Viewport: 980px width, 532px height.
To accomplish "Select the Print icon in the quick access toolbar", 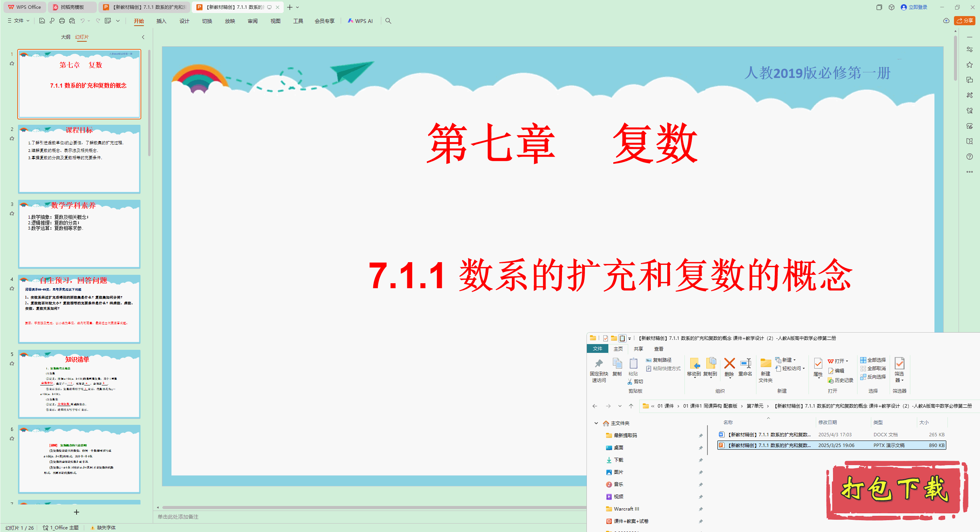I will [62, 21].
